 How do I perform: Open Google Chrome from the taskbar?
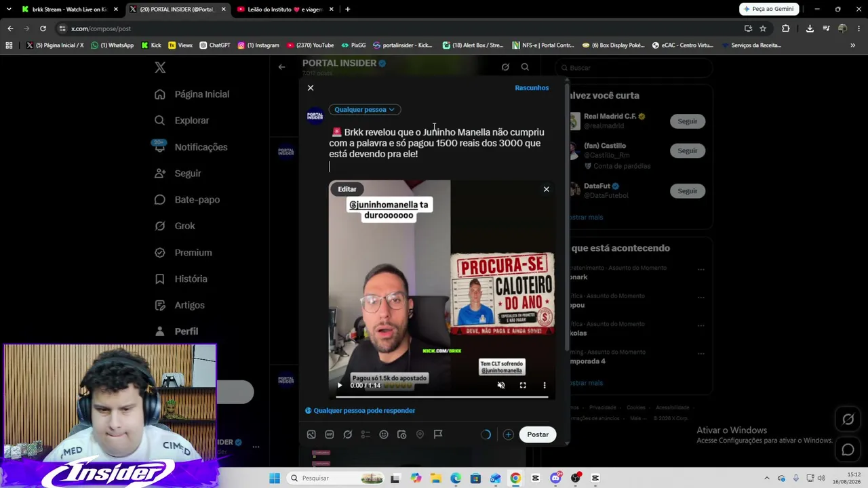[515, 479]
